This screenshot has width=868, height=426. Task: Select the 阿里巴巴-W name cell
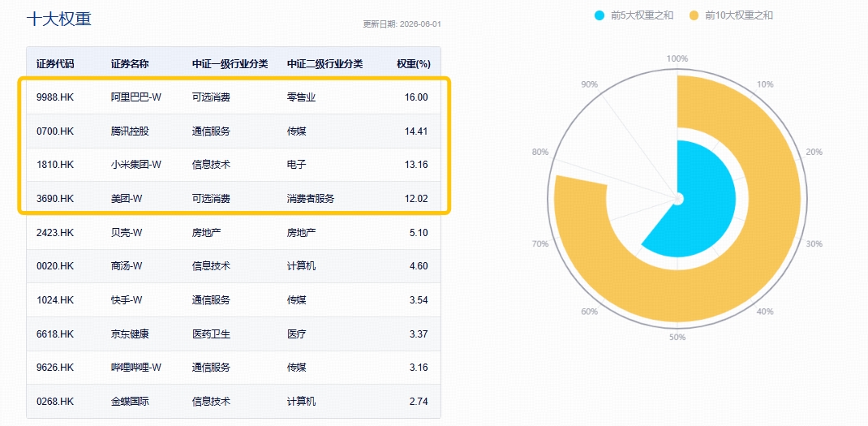tap(136, 97)
